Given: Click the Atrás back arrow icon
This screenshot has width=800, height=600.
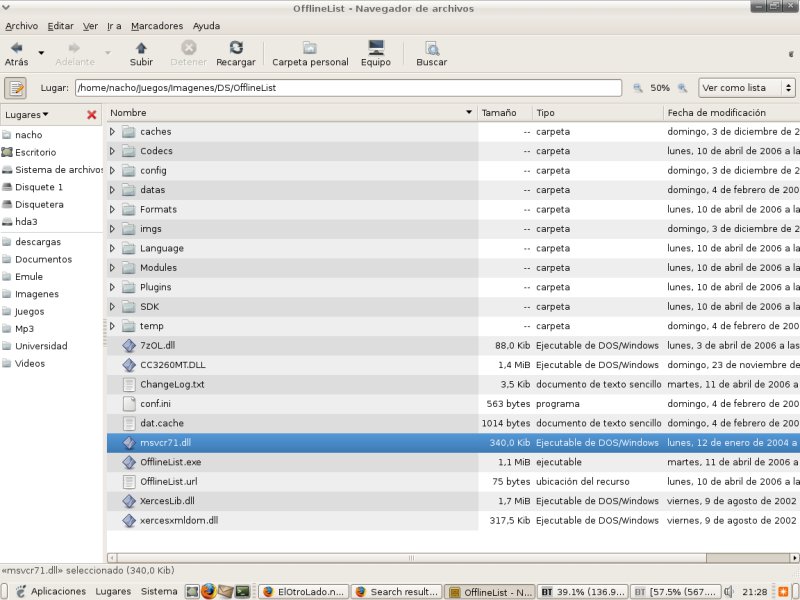Looking at the screenshot, I should point(16,47).
